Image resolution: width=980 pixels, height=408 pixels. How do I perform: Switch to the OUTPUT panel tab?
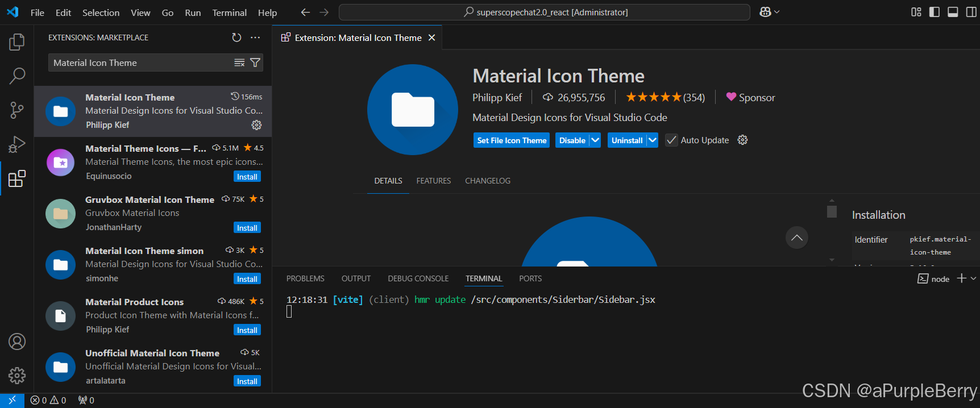tap(356, 278)
